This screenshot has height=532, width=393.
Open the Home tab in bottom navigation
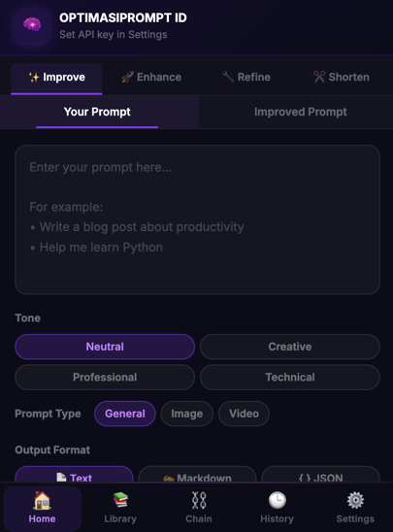[42, 508]
